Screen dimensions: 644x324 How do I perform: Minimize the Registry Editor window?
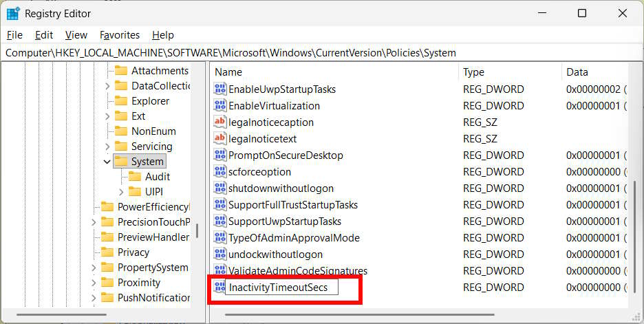541,13
